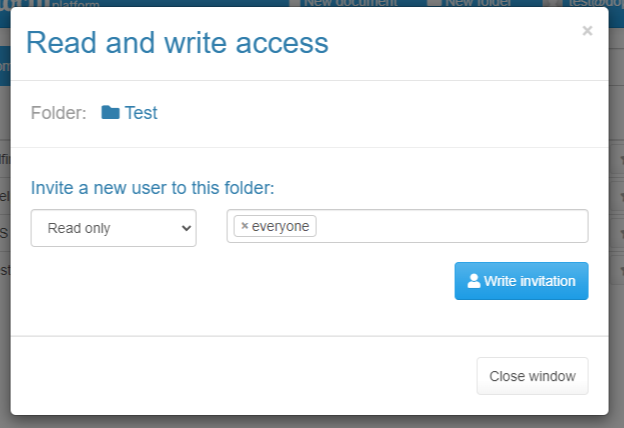Remove the everyone tag with its x
The image size is (624, 428).
(245, 226)
